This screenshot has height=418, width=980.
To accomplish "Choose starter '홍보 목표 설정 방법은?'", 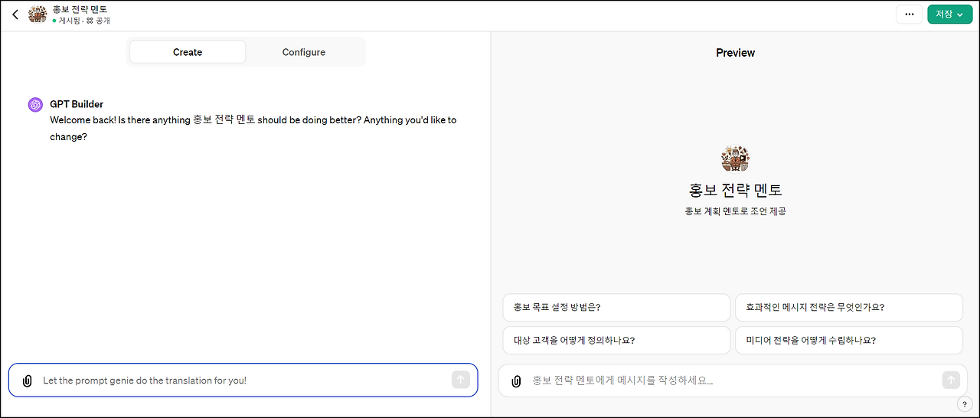I will (x=616, y=308).
